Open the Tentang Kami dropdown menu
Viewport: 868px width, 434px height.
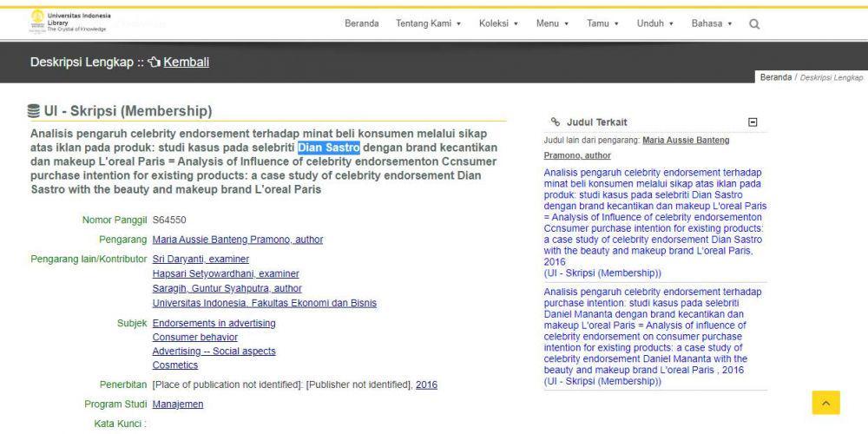click(429, 23)
